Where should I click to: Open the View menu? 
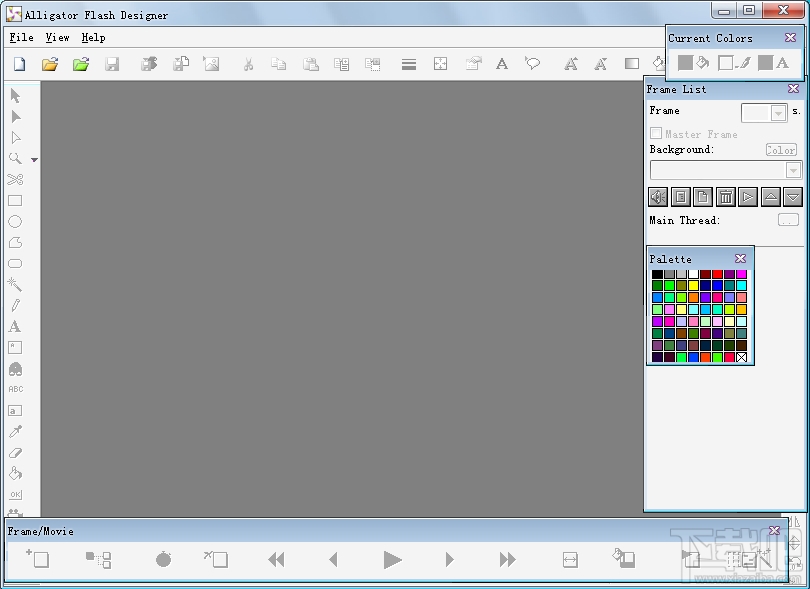(57, 38)
